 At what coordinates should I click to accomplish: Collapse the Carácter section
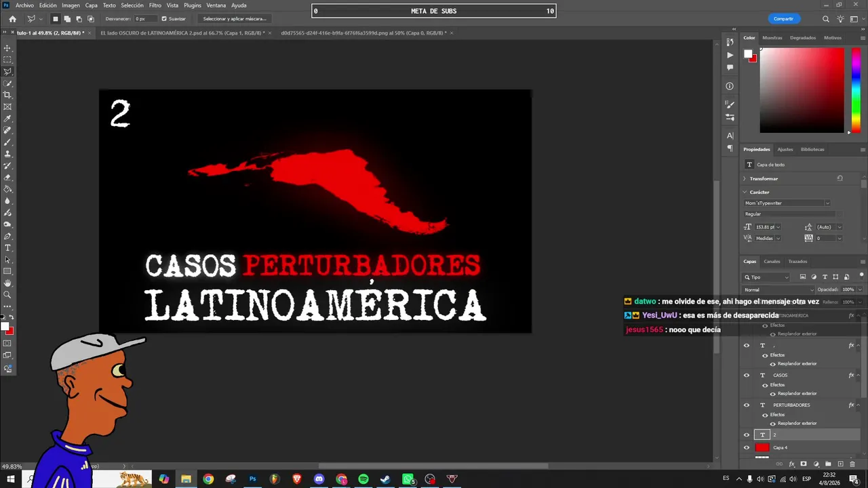point(745,192)
